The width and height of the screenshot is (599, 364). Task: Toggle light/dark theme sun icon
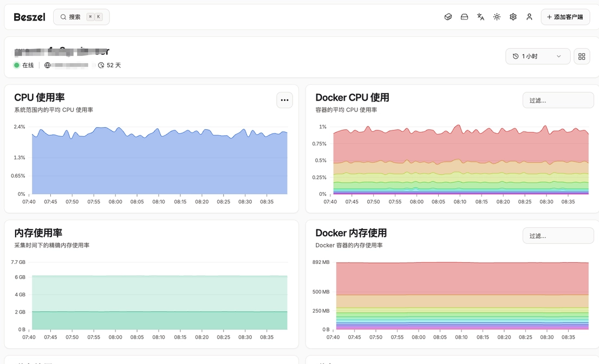tap(497, 17)
